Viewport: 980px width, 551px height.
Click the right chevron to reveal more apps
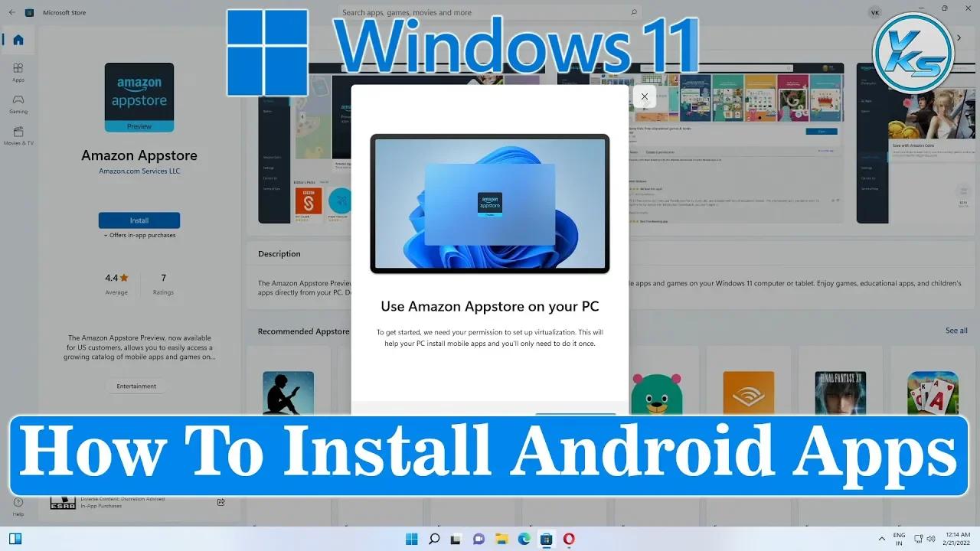(959, 36)
